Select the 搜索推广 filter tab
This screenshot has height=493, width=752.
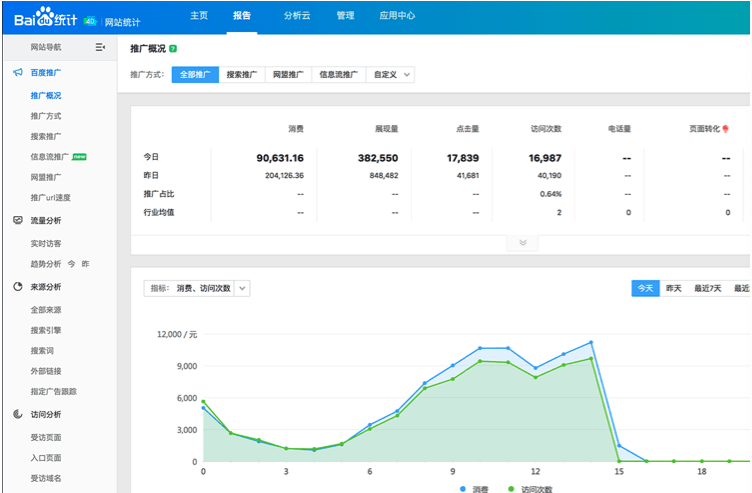click(242, 75)
